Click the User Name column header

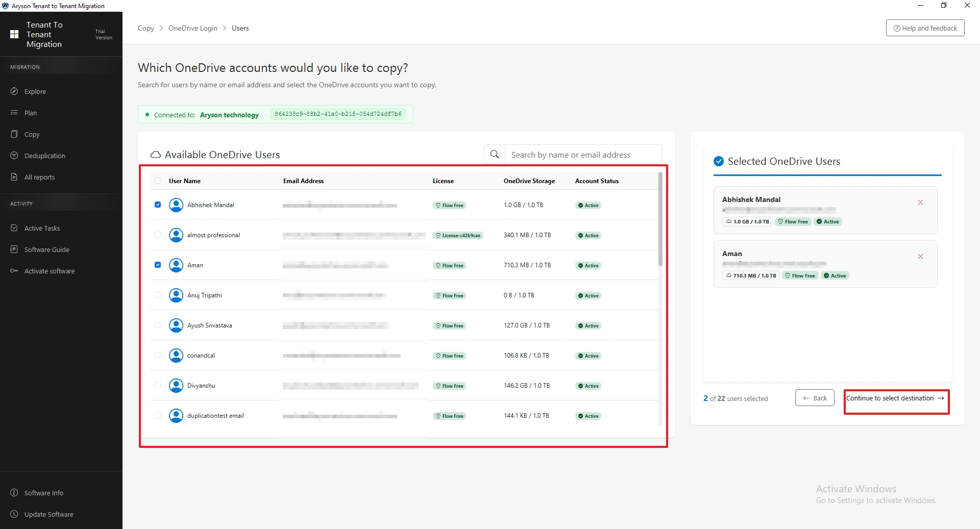click(x=185, y=181)
